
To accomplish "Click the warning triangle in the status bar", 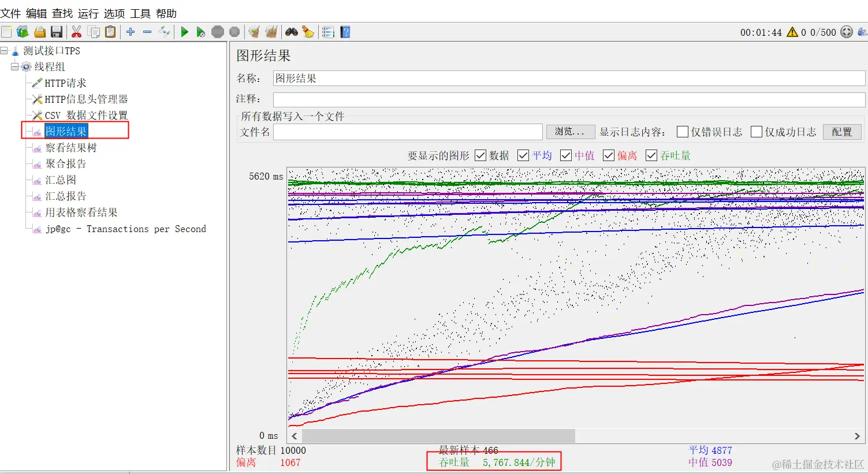I will click(793, 33).
